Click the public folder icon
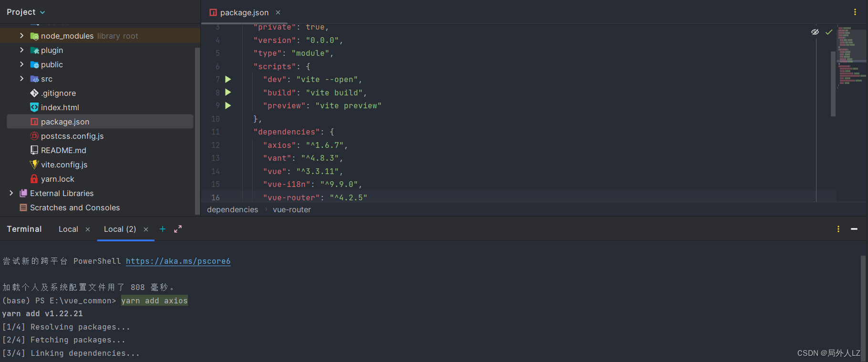 [34, 64]
